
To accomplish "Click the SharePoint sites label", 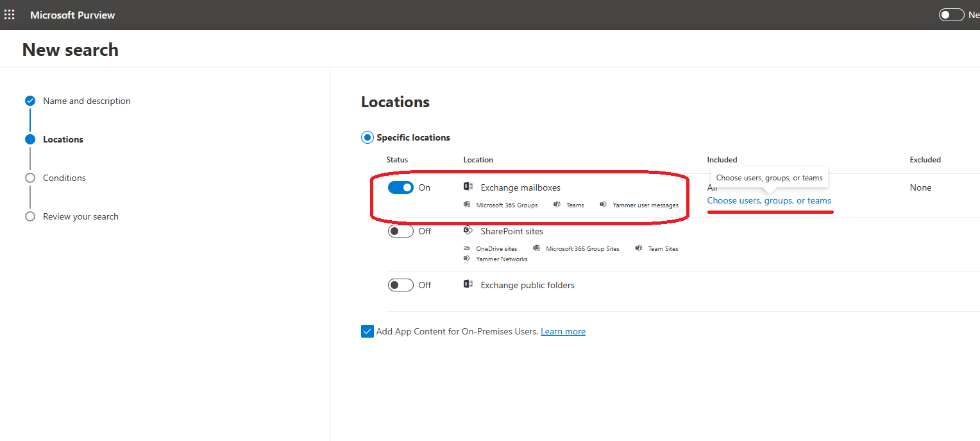I will [512, 231].
